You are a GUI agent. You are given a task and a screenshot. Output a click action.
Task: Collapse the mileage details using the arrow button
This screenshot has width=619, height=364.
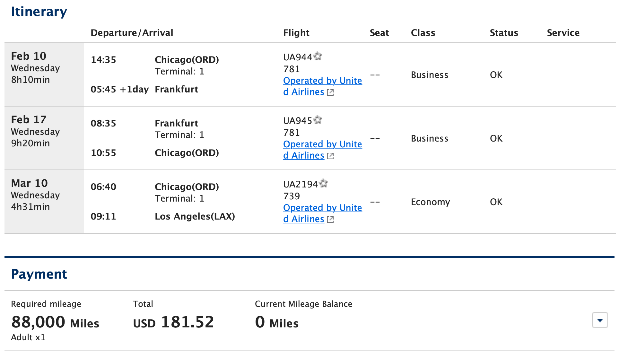point(600,320)
